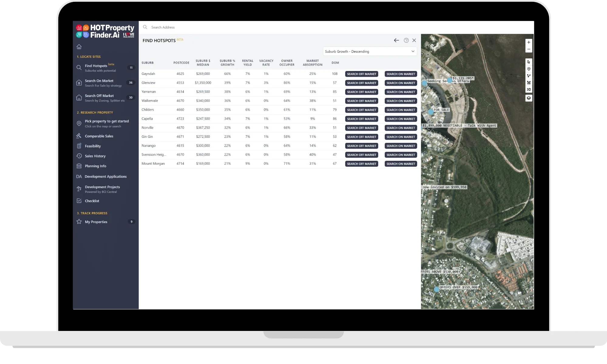Click the home icon in sidebar

click(79, 47)
